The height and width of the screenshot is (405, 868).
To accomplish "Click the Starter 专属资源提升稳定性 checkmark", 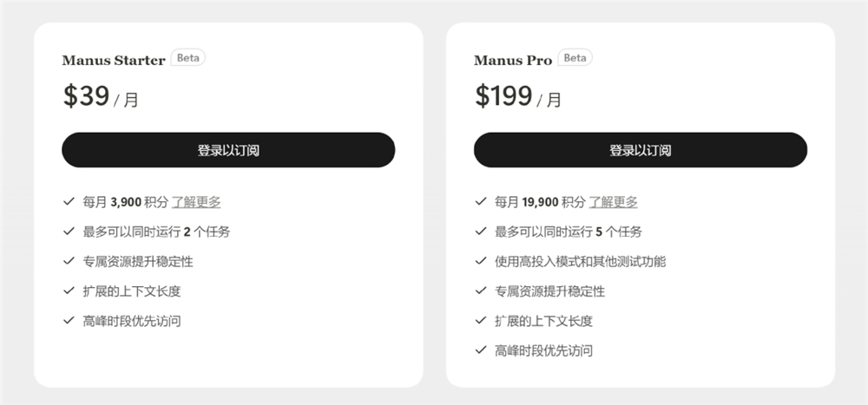I will 69,261.
